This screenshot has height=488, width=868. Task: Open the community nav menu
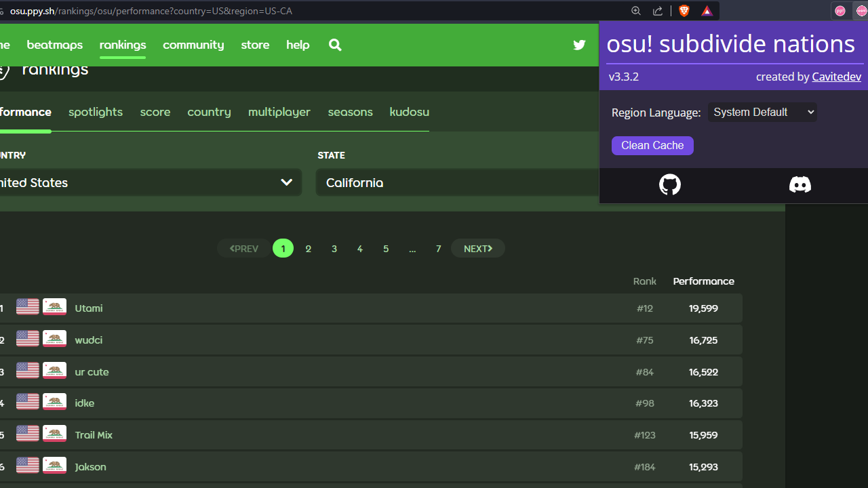193,45
